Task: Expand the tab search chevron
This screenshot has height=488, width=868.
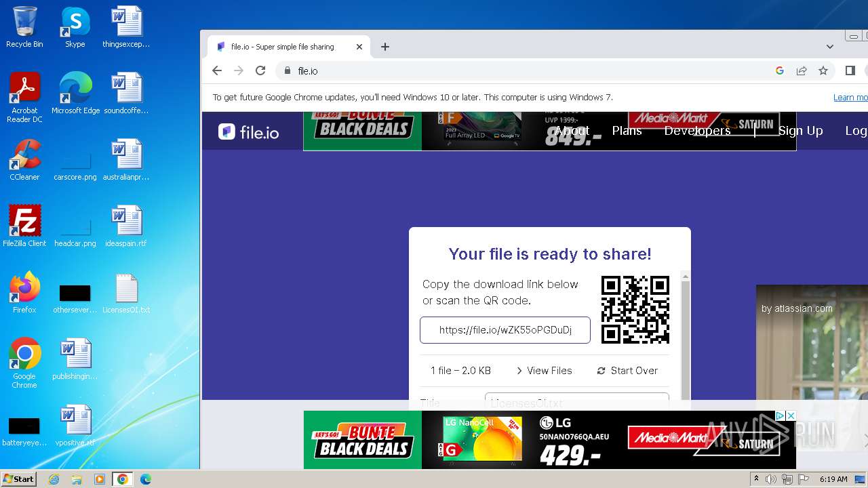Action: (830, 47)
